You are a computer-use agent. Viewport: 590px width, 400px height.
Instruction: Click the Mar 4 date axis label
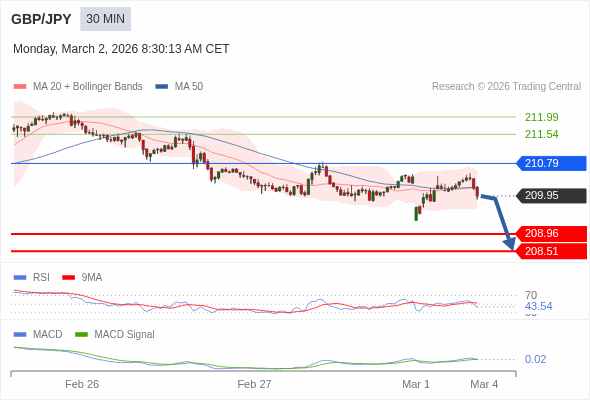[x=484, y=384]
